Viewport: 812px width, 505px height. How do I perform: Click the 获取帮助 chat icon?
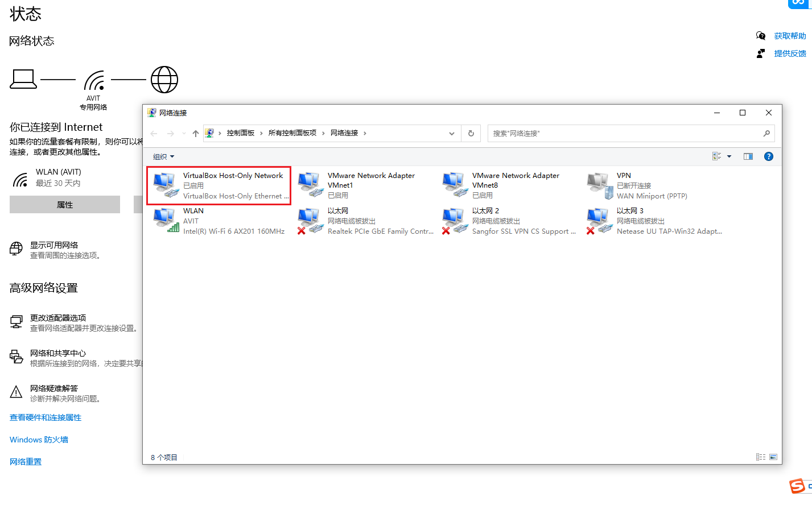[761, 36]
